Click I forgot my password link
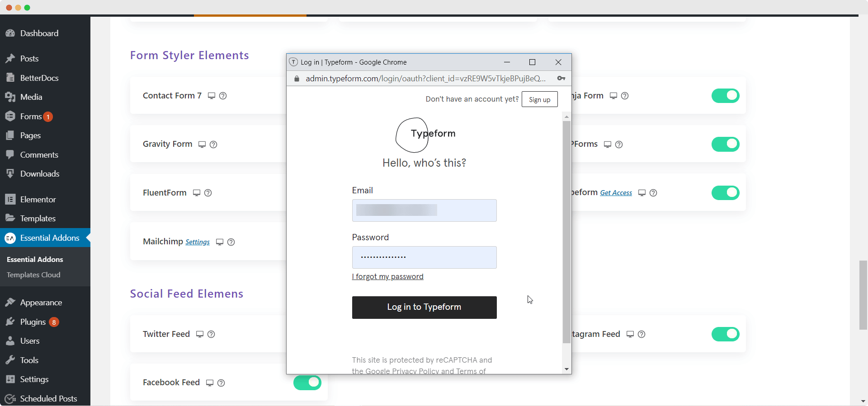 point(388,276)
